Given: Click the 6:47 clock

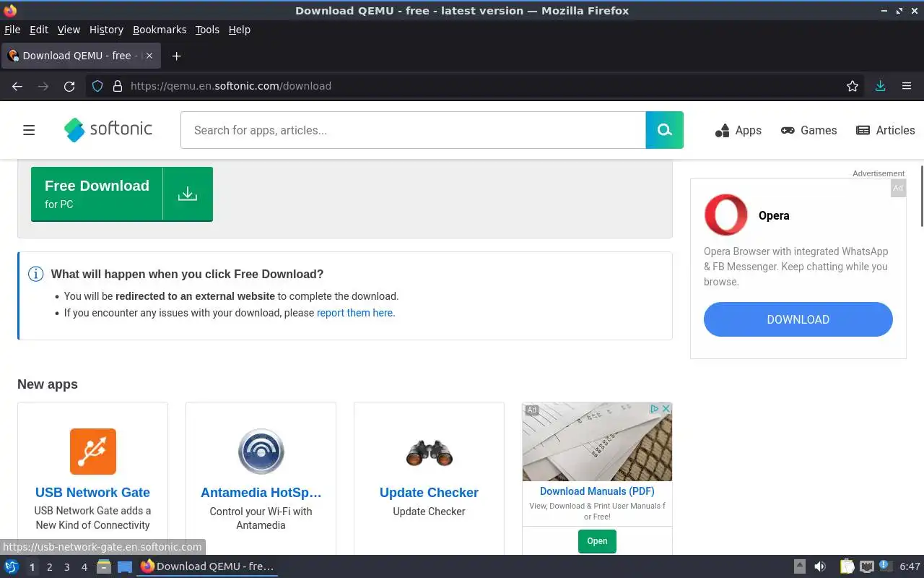Looking at the screenshot, I should (910, 566).
